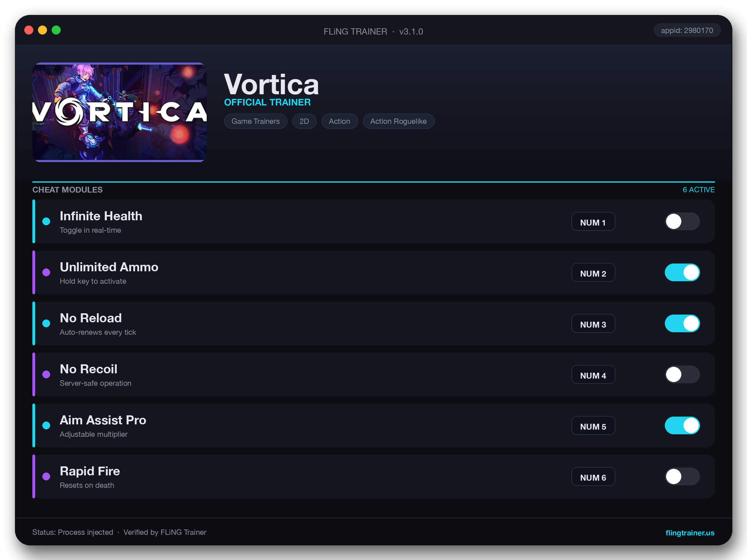Click the '6 ACTIVE' counter

tap(698, 190)
